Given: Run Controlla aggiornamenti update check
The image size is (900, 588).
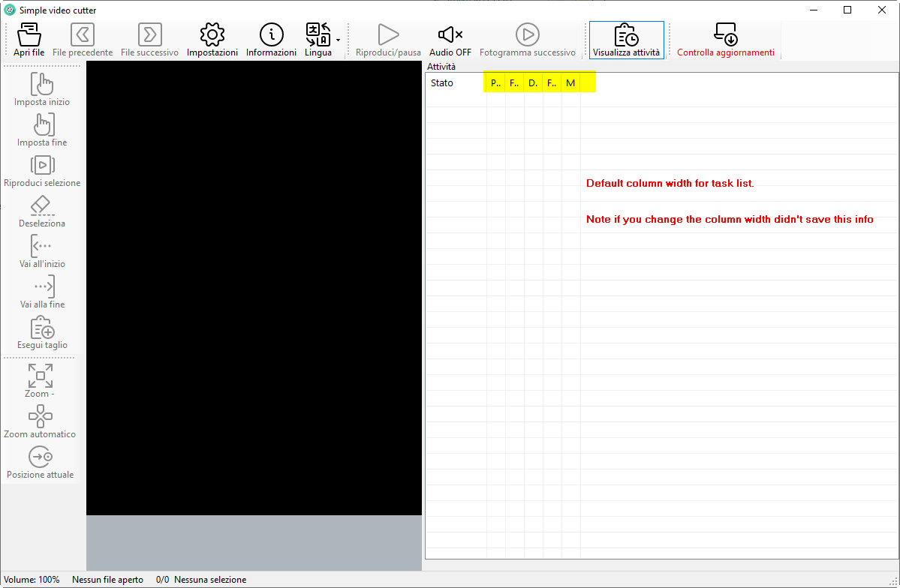Looking at the screenshot, I should 725,39.
